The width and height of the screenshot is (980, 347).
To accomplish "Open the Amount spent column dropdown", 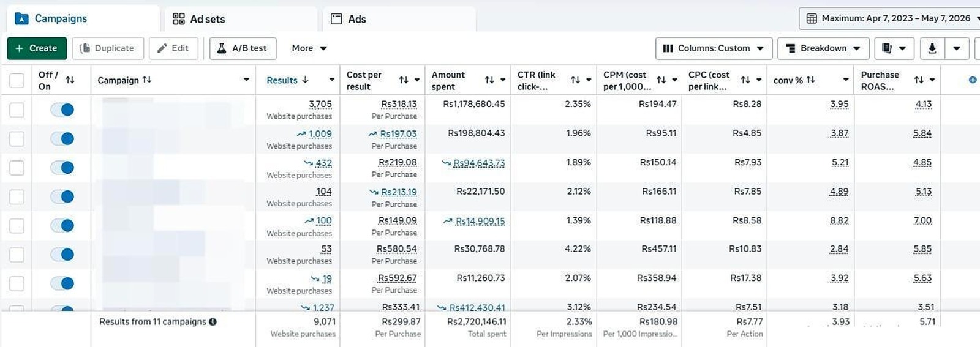I will tap(503, 80).
